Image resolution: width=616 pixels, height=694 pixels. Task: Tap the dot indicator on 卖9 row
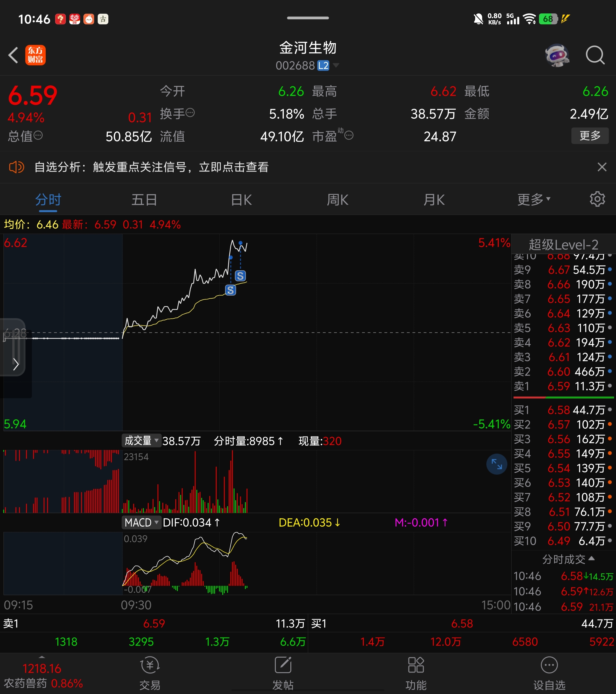coord(610,269)
